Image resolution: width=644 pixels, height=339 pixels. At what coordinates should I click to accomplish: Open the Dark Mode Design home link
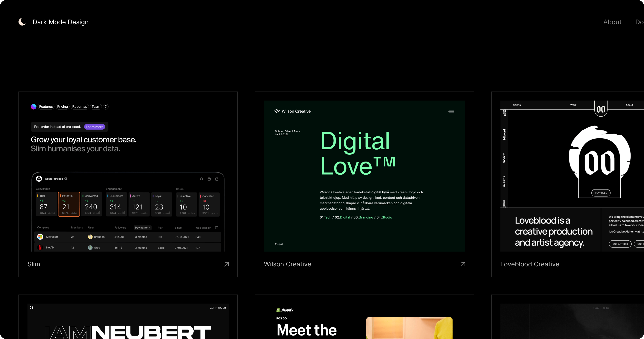[x=61, y=22]
